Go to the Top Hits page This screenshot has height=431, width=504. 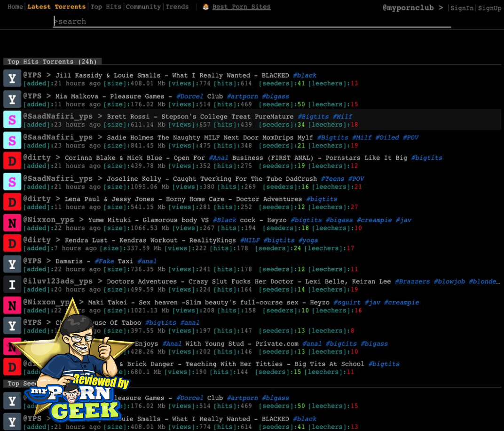click(x=105, y=7)
